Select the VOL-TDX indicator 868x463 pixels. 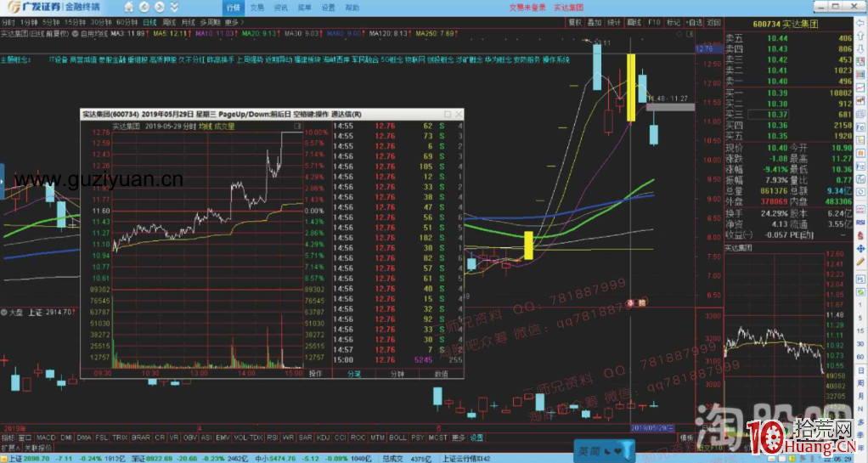(247, 438)
